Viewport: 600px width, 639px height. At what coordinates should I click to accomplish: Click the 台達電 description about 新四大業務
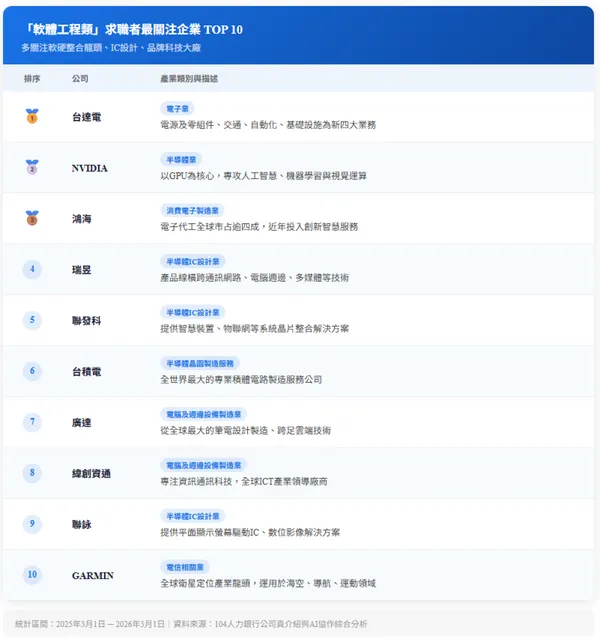tap(268, 125)
